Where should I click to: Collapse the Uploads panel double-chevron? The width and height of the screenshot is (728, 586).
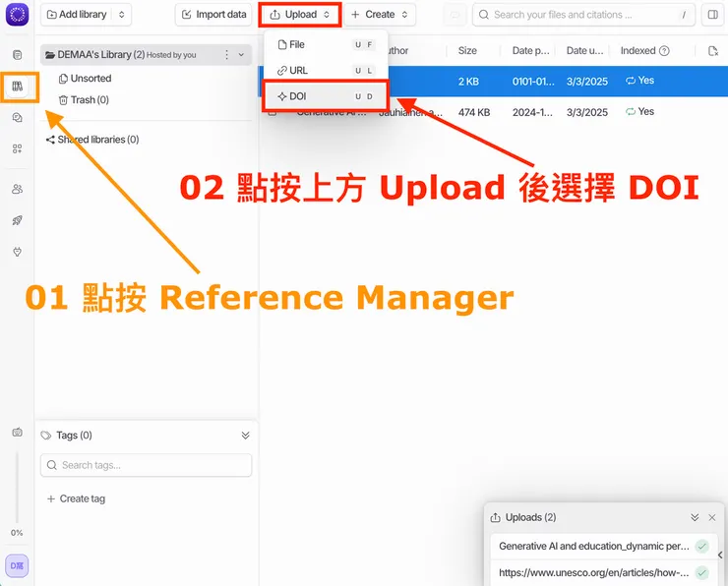coord(695,517)
